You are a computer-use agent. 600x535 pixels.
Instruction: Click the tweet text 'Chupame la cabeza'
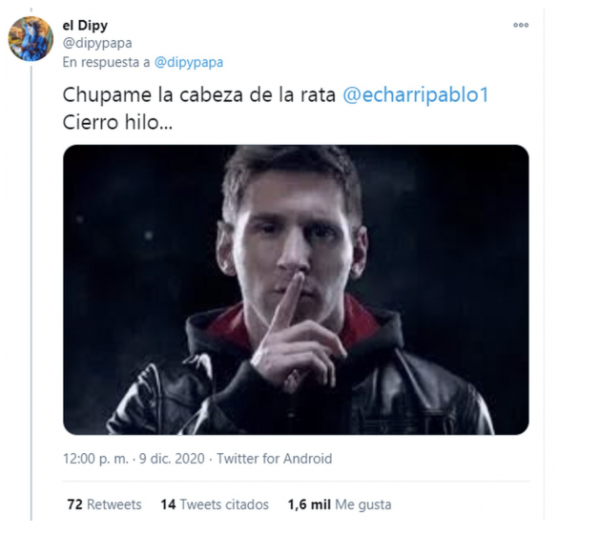coord(153,95)
